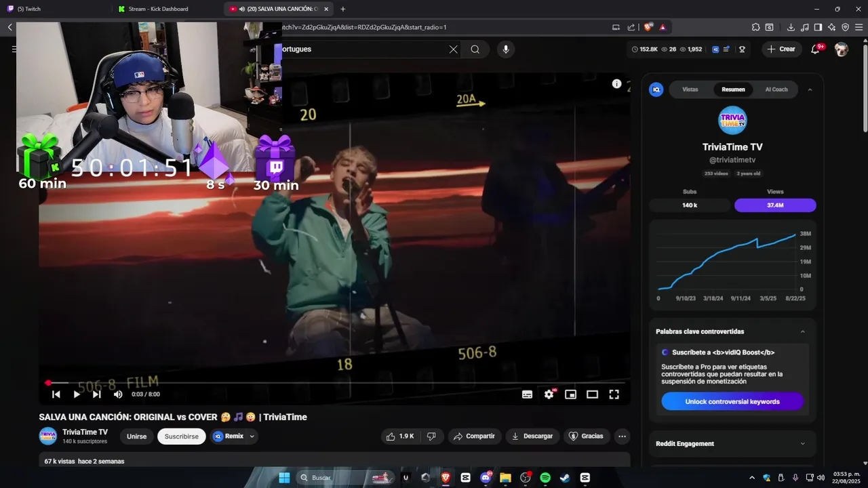Screen dimensions: 868x488
Task: Open Steam from the taskbar
Action: click(565, 478)
